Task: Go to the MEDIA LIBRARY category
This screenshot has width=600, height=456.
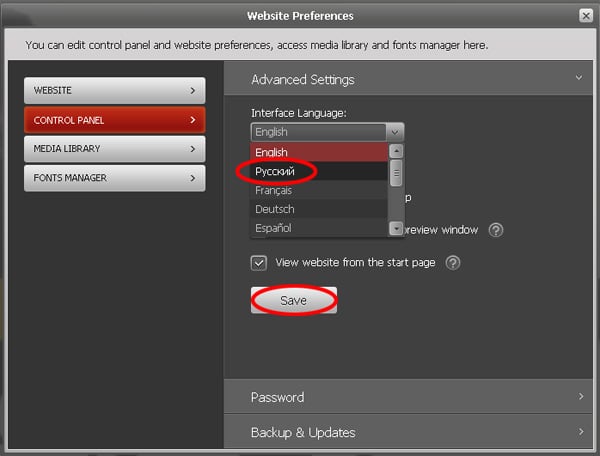Action: pos(114,149)
